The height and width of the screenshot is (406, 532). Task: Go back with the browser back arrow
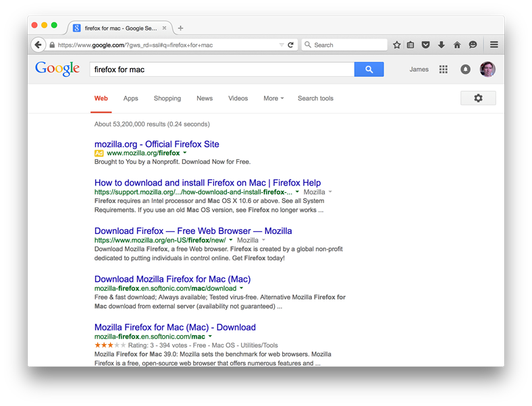(x=38, y=45)
